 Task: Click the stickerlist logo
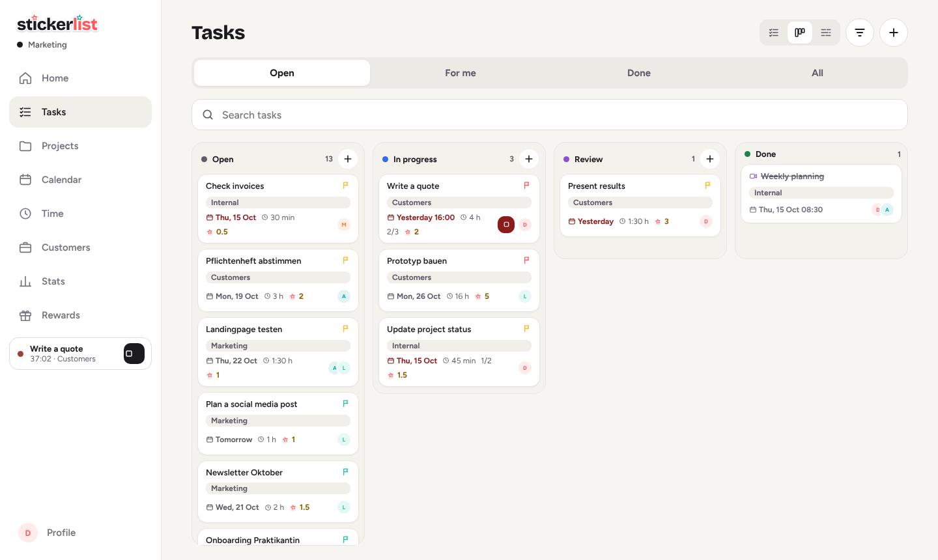[x=57, y=24]
